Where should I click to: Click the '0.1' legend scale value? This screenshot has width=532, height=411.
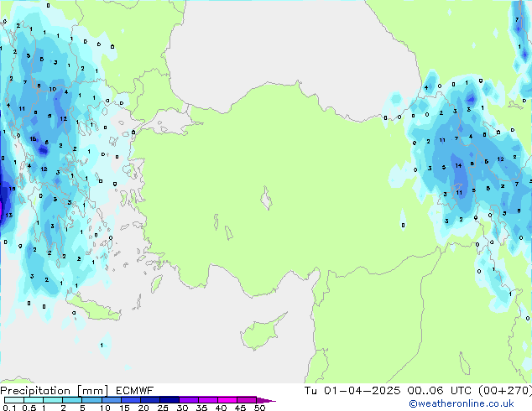pyautogui.click(x=9, y=408)
